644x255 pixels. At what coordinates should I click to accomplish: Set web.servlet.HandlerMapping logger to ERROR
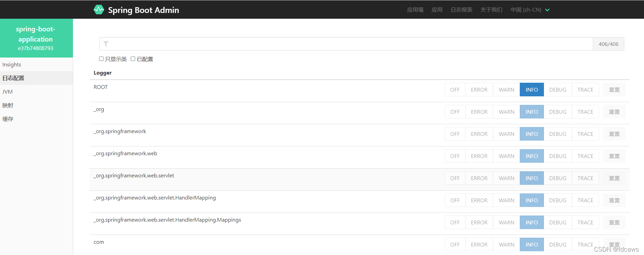point(479,200)
